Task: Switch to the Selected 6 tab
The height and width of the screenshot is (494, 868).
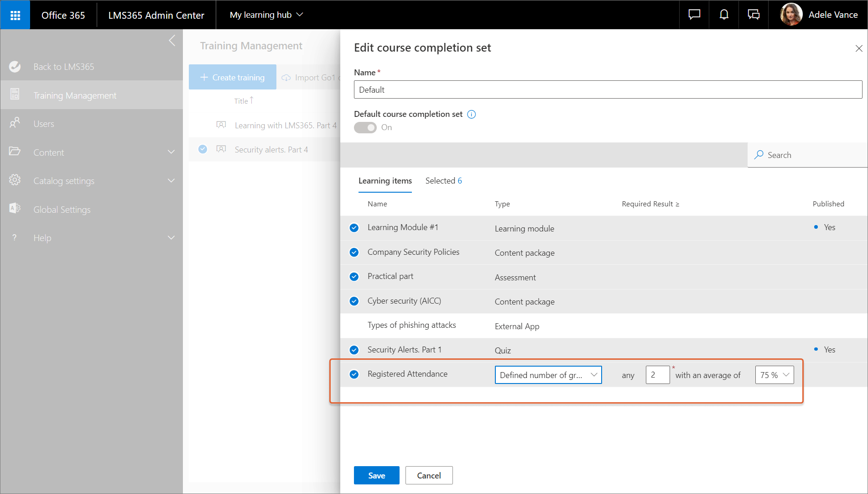Action: [443, 181]
